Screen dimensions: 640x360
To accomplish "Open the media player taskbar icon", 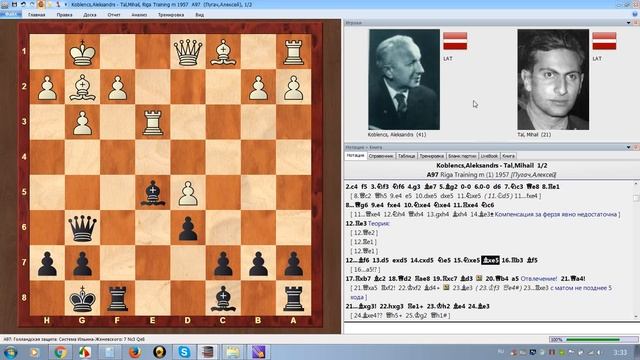I will click(x=35, y=352).
